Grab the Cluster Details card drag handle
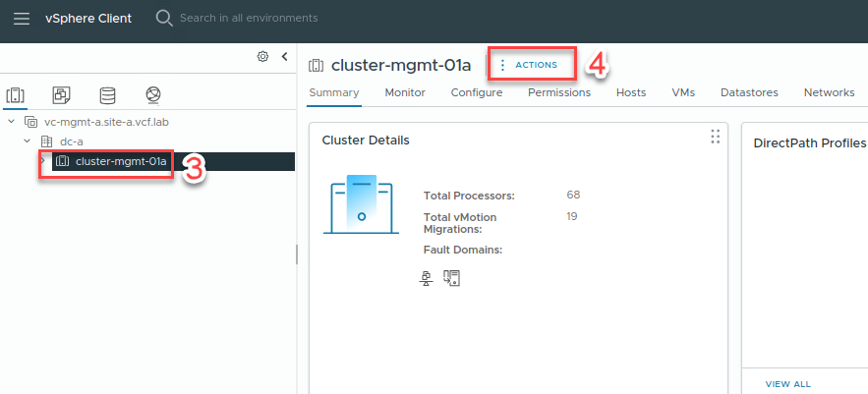 click(x=715, y=137)
